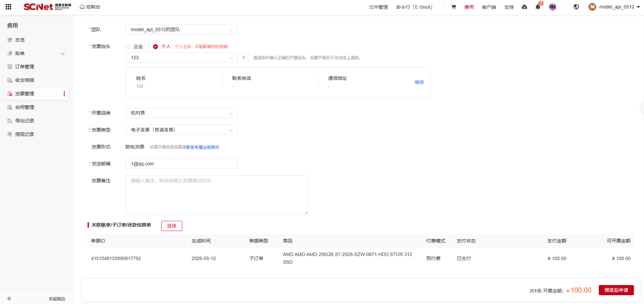Image resolution: width=644 pixels, height=304 pixels.
Task: Click the SCNet logo
Action: [x=47, y=7]
